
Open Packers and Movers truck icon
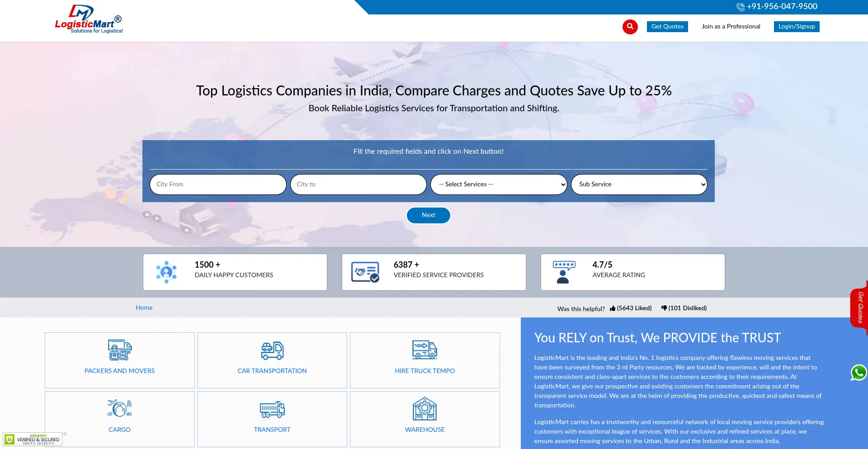pyautogui.click(x=119, y=350)
